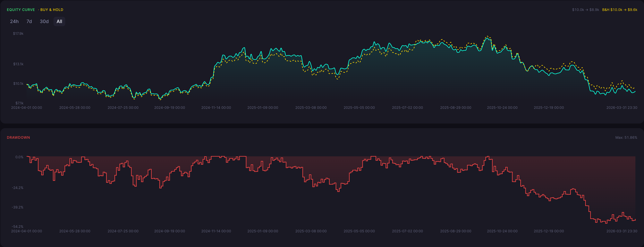The height and width of the screenshot is (247, 644).
Task: Click drawdown chart date 2025-10-24 00:00
Action: 502,231
